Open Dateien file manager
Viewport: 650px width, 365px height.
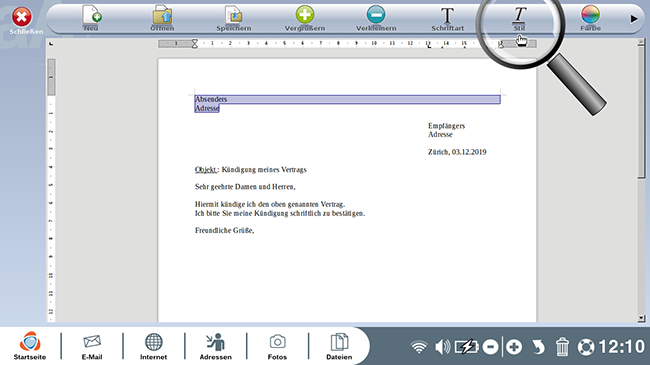(339, 345)
